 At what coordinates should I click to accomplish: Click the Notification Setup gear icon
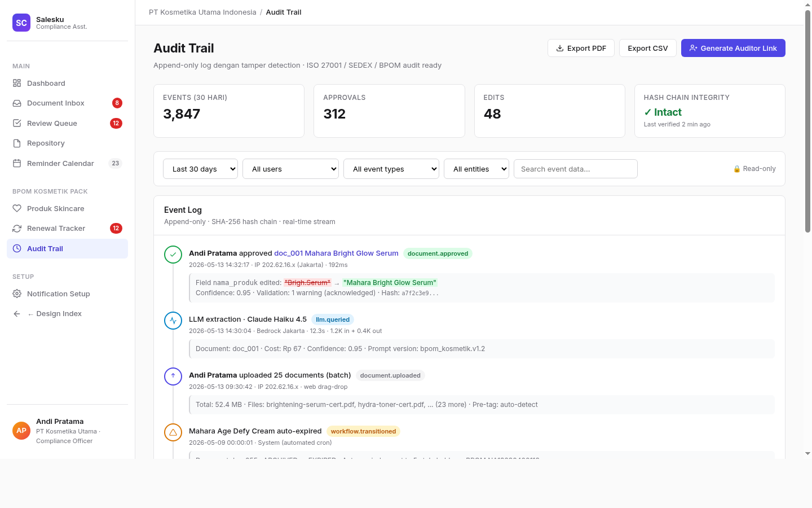tap(17, 294)
